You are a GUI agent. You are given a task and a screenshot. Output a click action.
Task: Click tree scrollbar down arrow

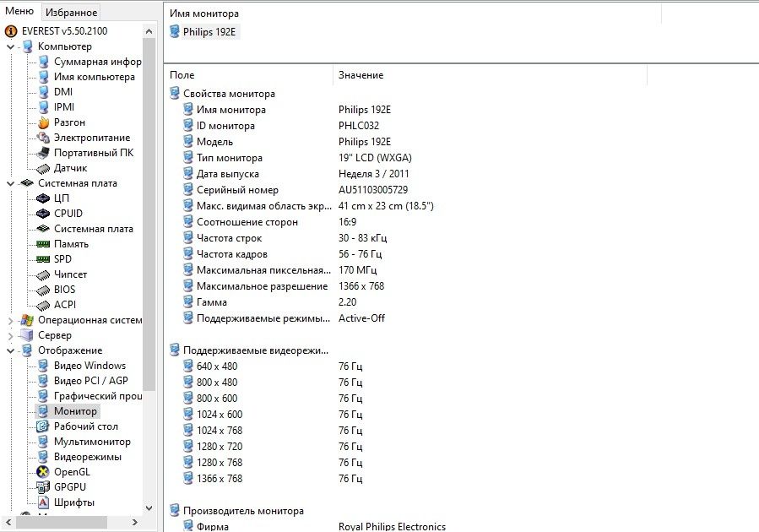coord(149,508)
